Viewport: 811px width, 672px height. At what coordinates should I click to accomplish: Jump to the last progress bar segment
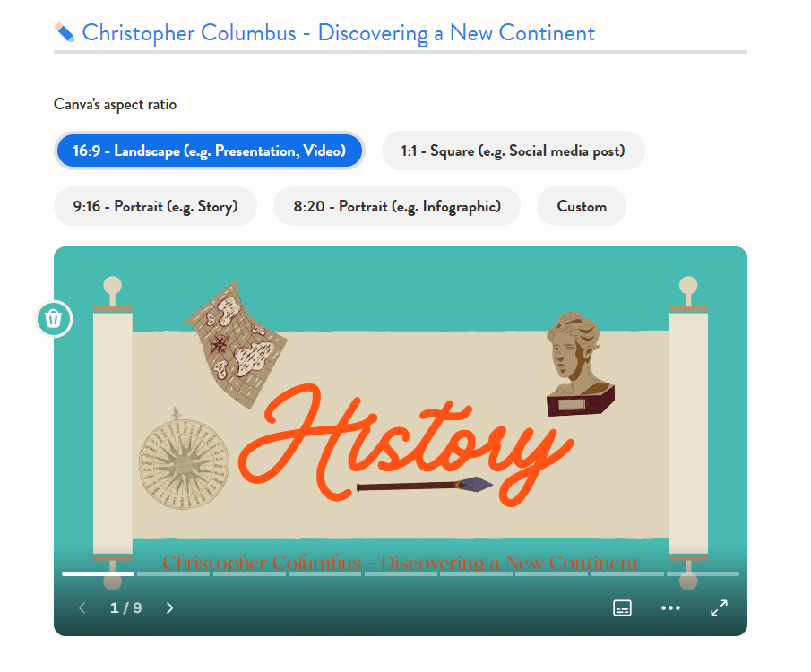coord(703,573)
